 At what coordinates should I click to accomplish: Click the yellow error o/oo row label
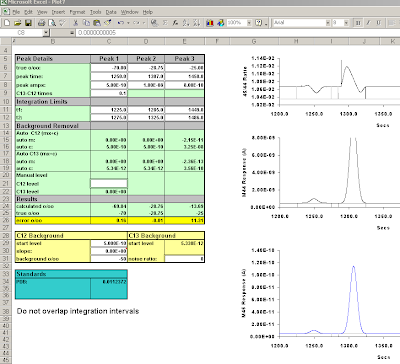53,220
